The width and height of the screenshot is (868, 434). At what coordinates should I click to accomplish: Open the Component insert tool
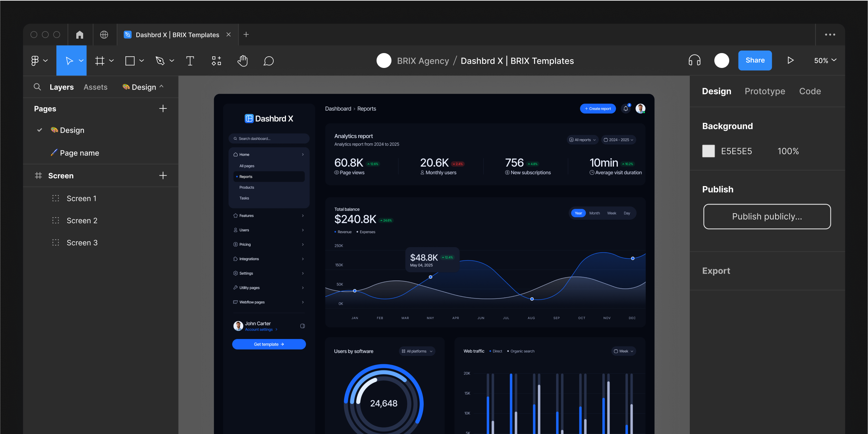coord(216,60)
